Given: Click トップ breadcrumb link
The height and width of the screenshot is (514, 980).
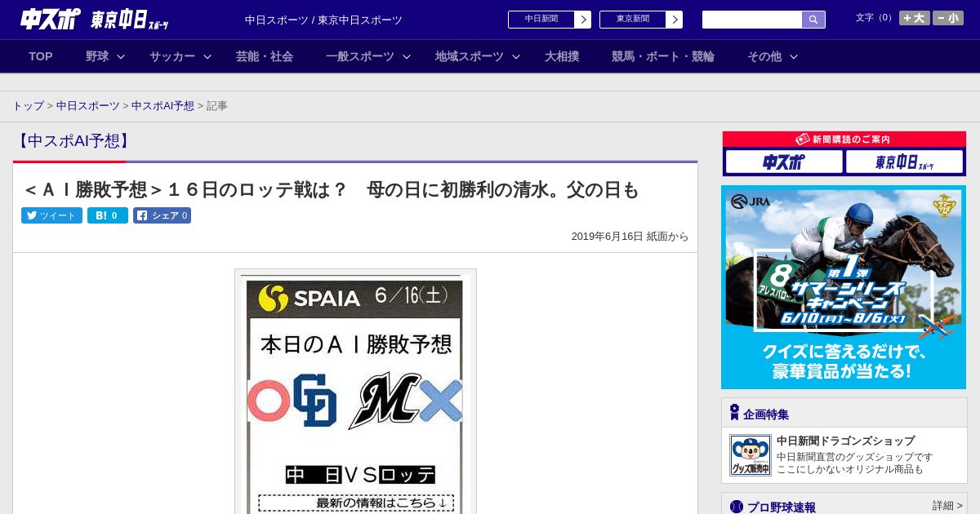Looking at the screenshot, I should click(x=29, y=106).
